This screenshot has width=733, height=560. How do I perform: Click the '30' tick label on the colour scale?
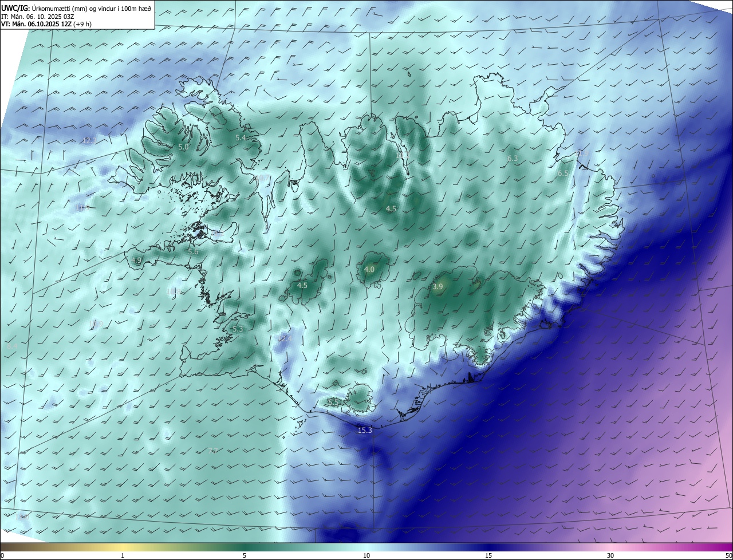[x=610, y=555]
